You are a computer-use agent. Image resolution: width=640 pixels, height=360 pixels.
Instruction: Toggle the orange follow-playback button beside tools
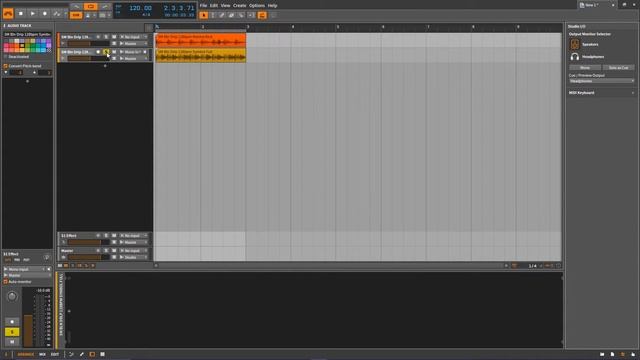pyautogui.click(x=262, y=15)
